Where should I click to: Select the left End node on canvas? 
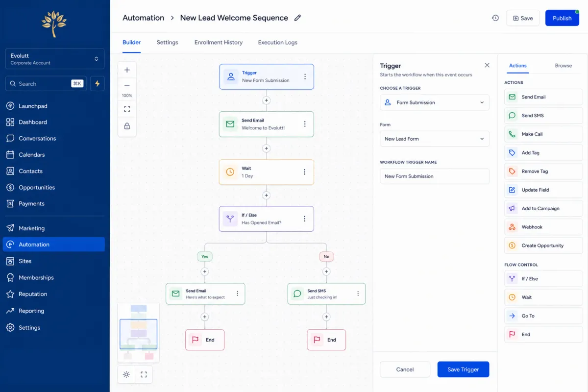205,340
